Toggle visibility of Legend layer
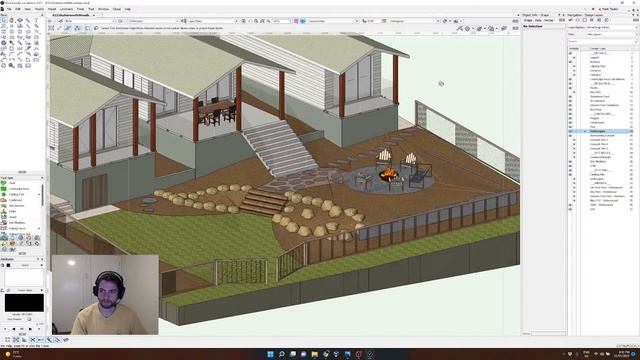Image resolution: width=640 pixels, height=360 pixels. tap(574, 58)
